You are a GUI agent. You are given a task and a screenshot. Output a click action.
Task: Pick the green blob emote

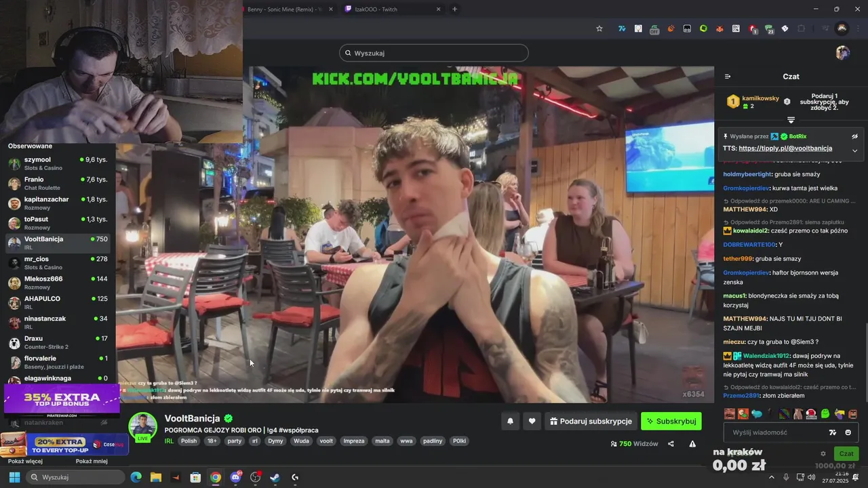coord(825,413)
